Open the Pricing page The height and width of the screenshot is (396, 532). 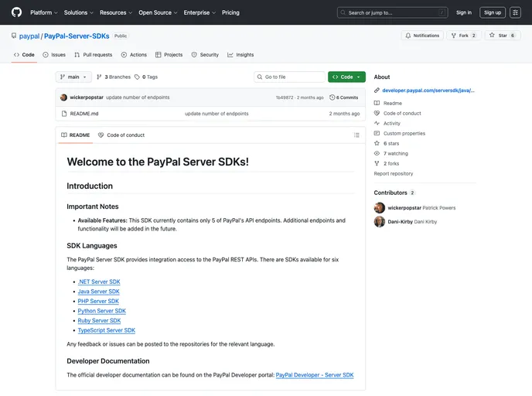tap(230, 12)
